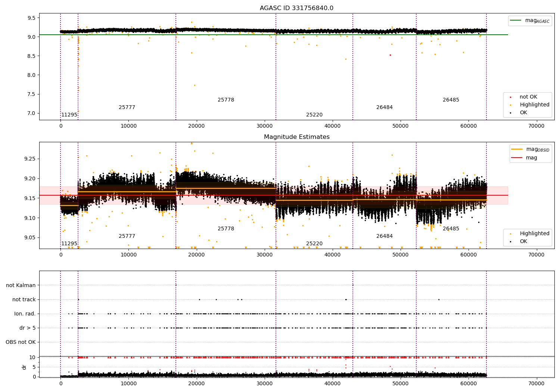560x392 pixels.
Task: Click the 'not track' axis label
Action: pos(24,299)
